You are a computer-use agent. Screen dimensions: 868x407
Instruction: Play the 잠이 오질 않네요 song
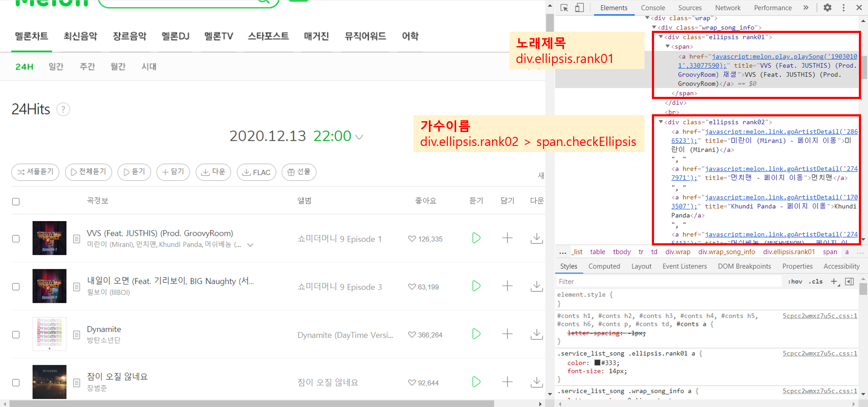point(476,382)
